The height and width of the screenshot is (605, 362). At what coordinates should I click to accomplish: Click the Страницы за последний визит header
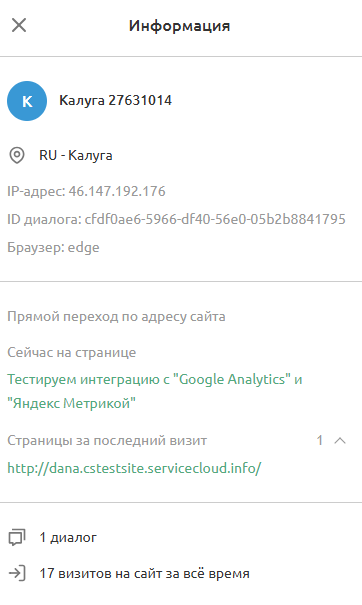(107, 440)
